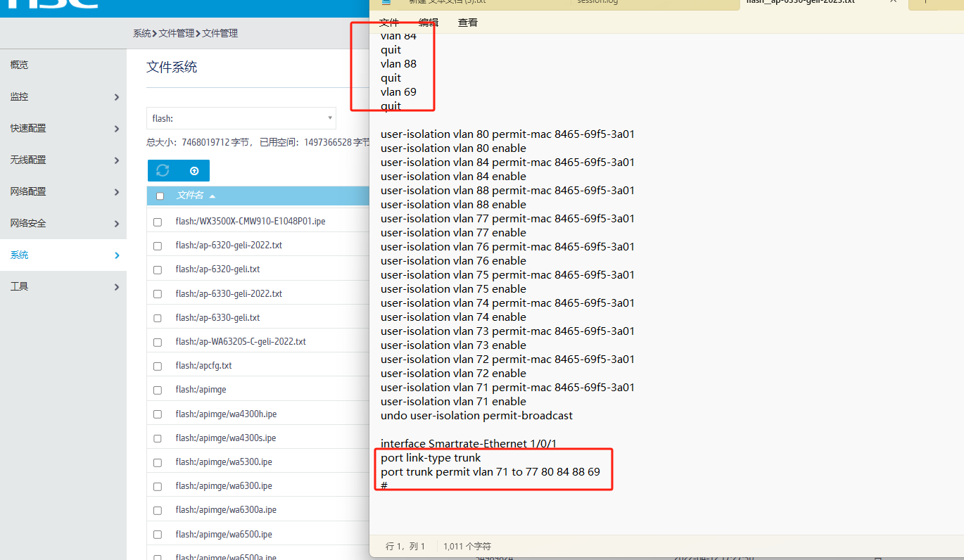Click file name flash:/apimge/wa6500.ipe
The height and width of the screenshot is (560, 964).
224,535
